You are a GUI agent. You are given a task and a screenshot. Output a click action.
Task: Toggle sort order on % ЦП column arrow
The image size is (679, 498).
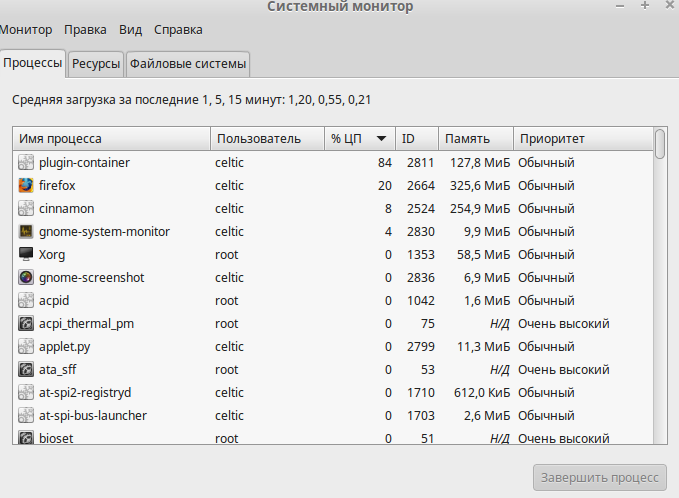(x=381, y=139)
